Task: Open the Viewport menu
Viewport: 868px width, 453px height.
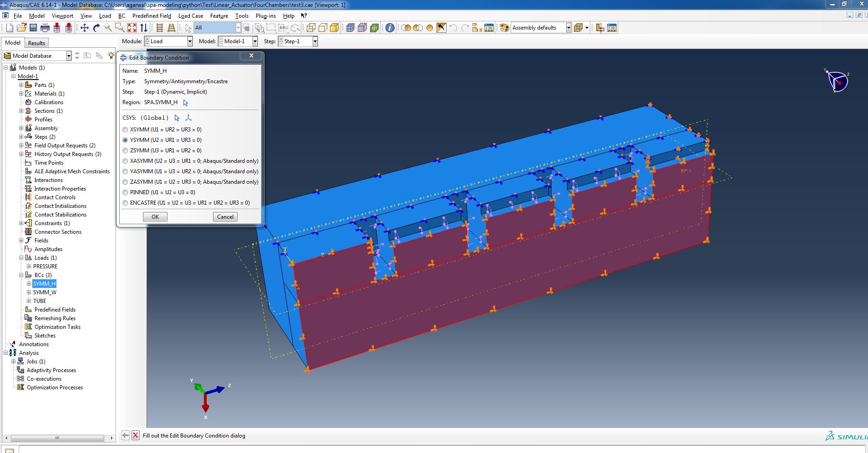Action: click(62, 16)
